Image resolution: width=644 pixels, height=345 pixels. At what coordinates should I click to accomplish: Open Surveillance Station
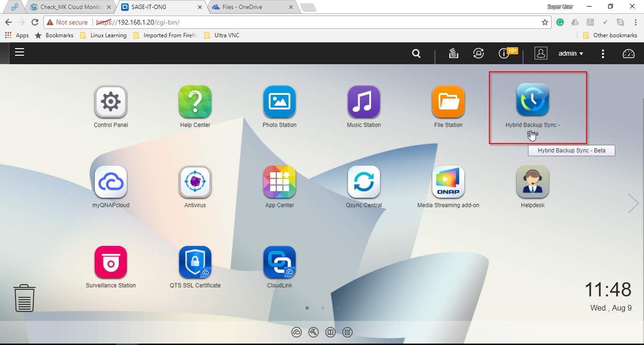click(x=110, y=262)
